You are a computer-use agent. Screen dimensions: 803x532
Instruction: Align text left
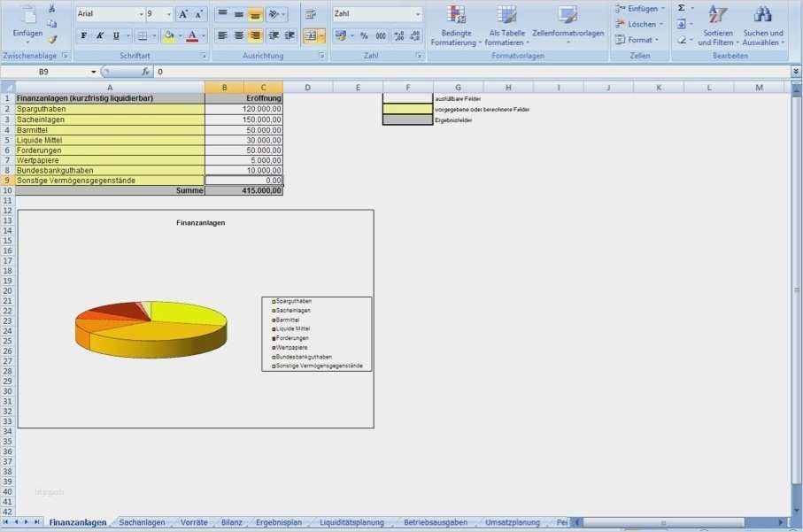tap(222, 35)
